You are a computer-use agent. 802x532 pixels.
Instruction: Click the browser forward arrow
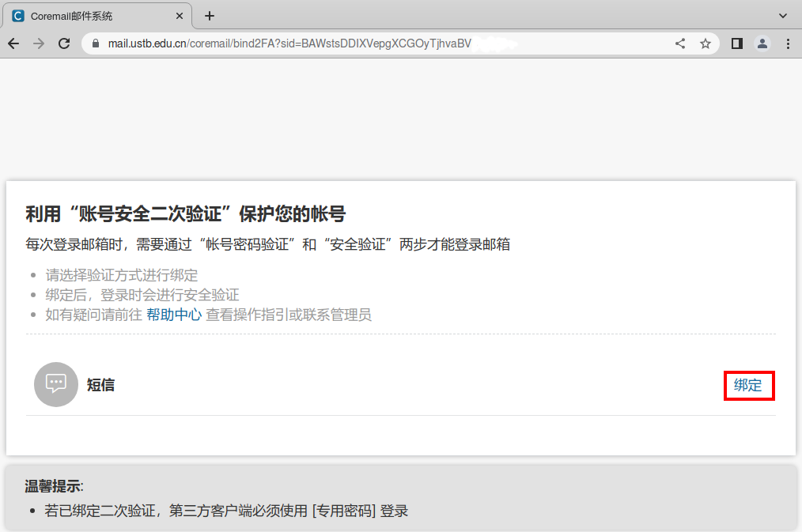tap(39, 44)
